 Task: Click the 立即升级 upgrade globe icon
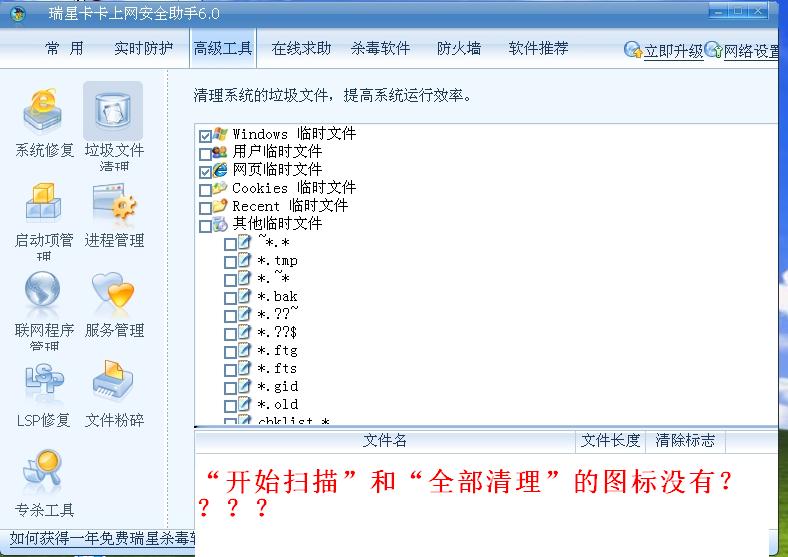click(x=633, y=50)
